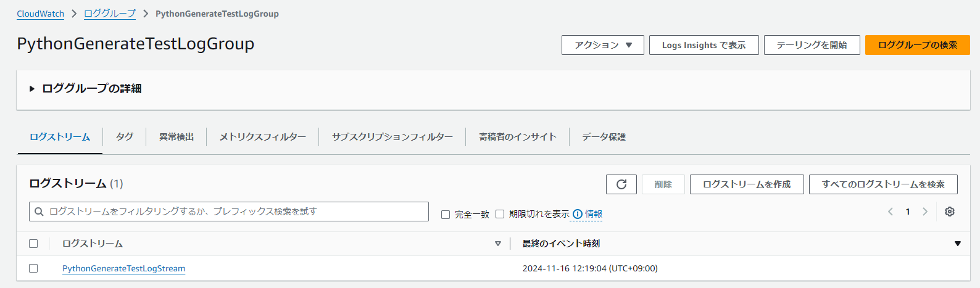Click the info circle icon next to 情報
This screenshot has height=288, width=980.
tap(578, 214)
